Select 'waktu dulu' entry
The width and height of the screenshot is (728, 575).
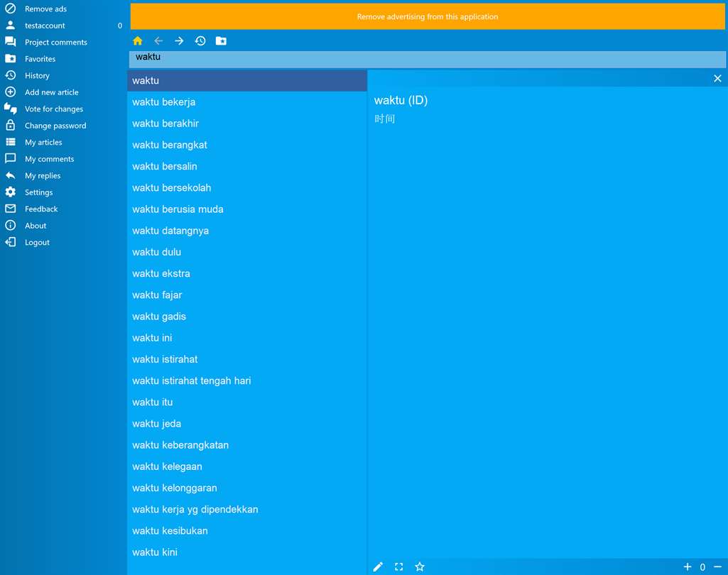(x=247, y=252)
